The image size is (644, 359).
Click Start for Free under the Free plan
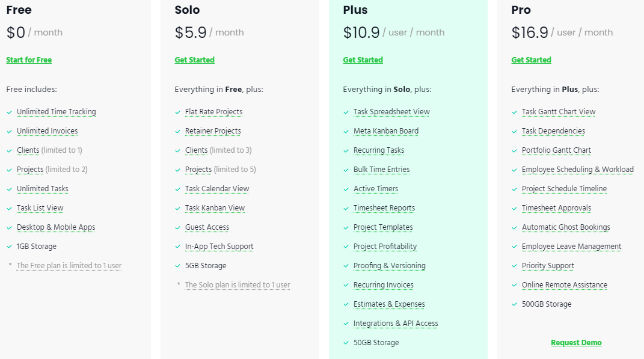click(29, 60)
